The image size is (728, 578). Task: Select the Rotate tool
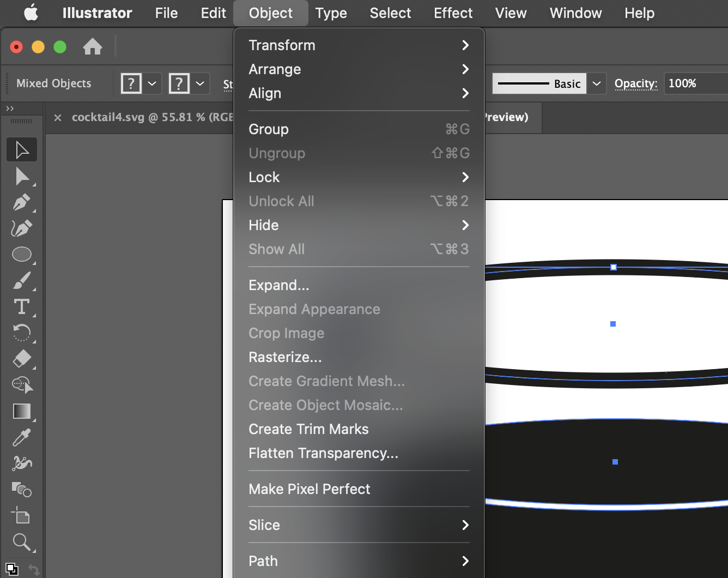pyautogui.click(x=22, y=333)
